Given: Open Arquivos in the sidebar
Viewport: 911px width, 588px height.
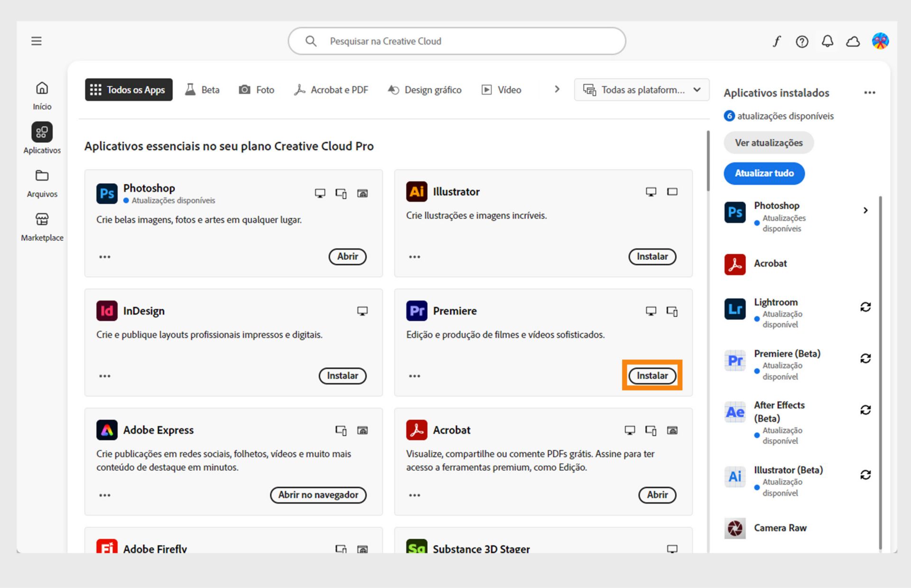Looking at the screenshot, I should point(42,184).
